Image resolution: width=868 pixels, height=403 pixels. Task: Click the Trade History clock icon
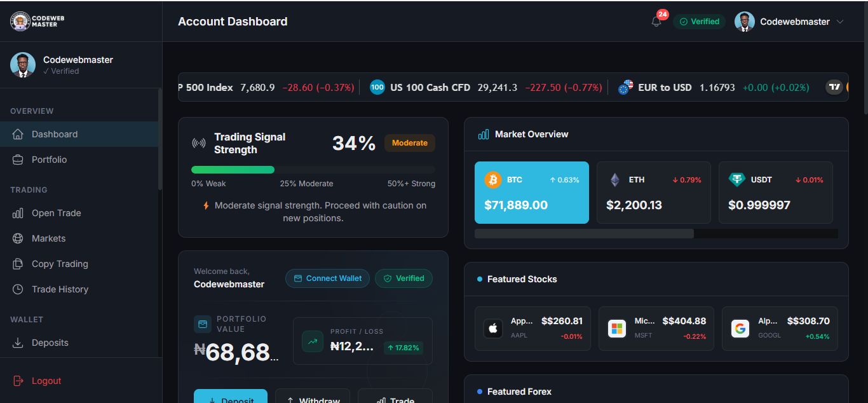(18, 289)
